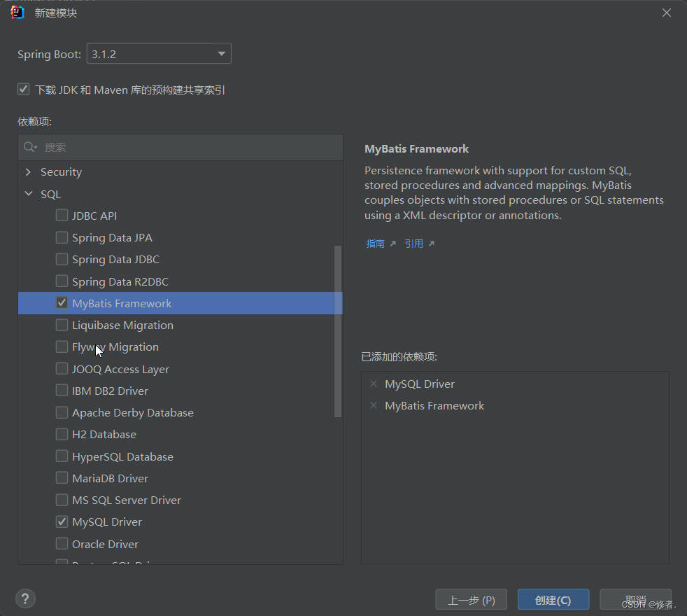Image resolution: width=687 pixels, height=616 pixels.
Task: Select the MyBatis Framework row text
Action: [x=122, y=303]
